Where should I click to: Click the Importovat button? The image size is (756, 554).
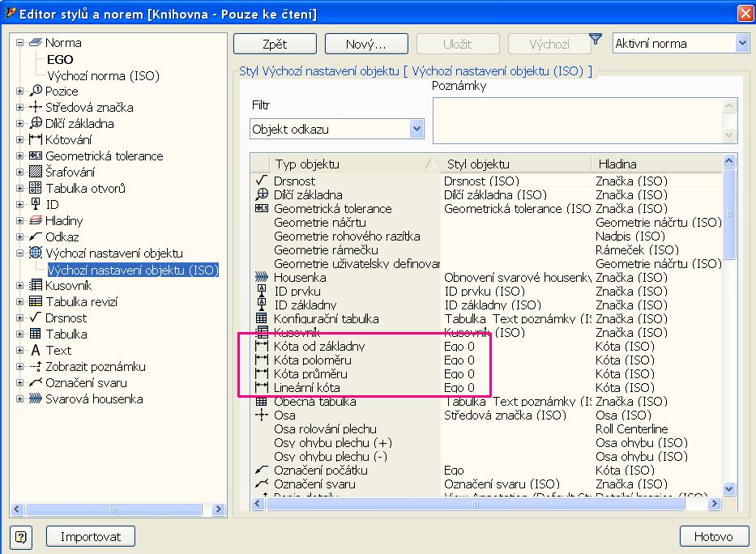(91, 536)
